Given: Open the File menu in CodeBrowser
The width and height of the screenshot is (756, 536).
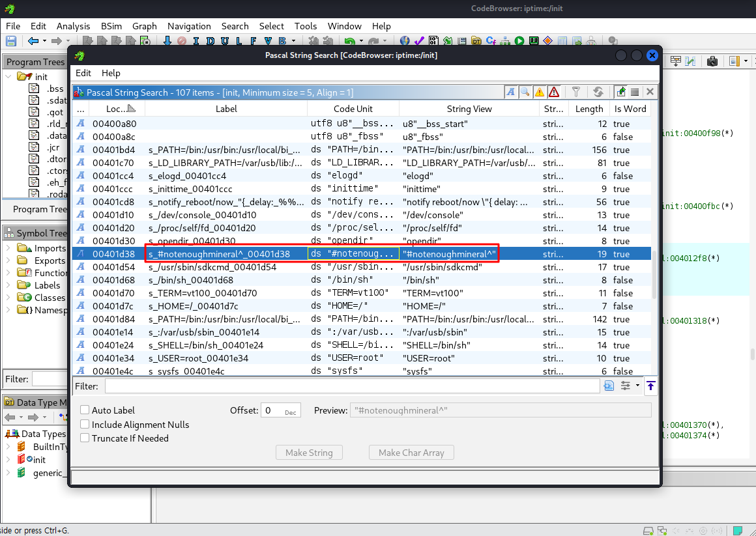Looking at the screenshot, I should [x=13, y=26].
